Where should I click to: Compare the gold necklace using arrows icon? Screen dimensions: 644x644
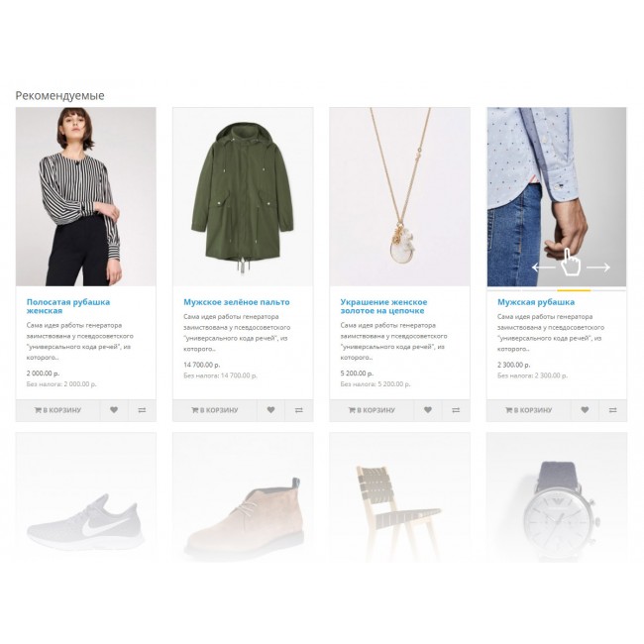coord(456,410)
